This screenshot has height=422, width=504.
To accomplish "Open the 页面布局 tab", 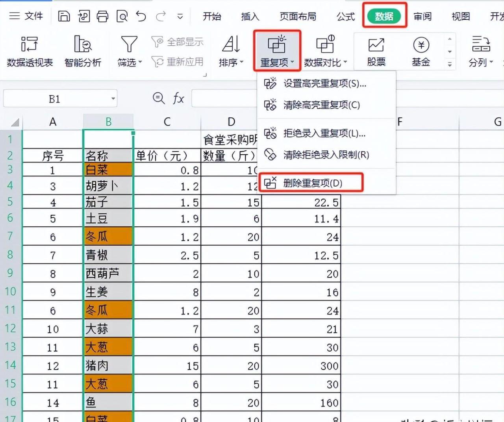I will pos(298,17).
